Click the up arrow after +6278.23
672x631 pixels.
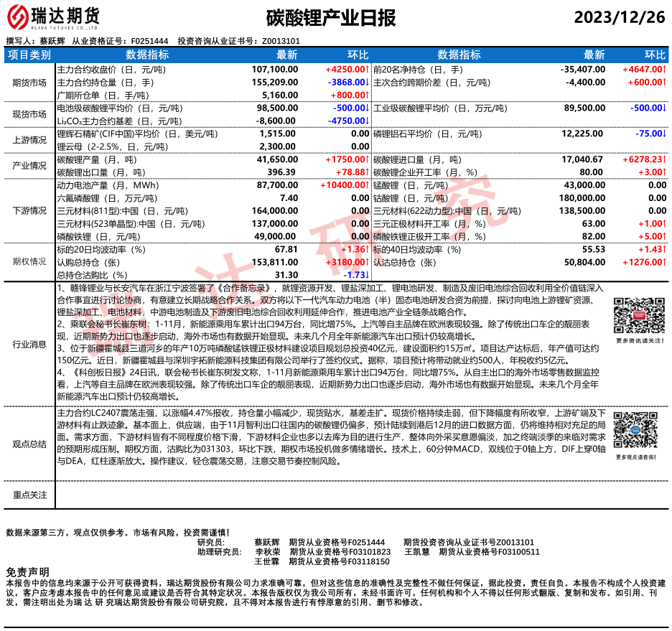(x=665, y=159)
